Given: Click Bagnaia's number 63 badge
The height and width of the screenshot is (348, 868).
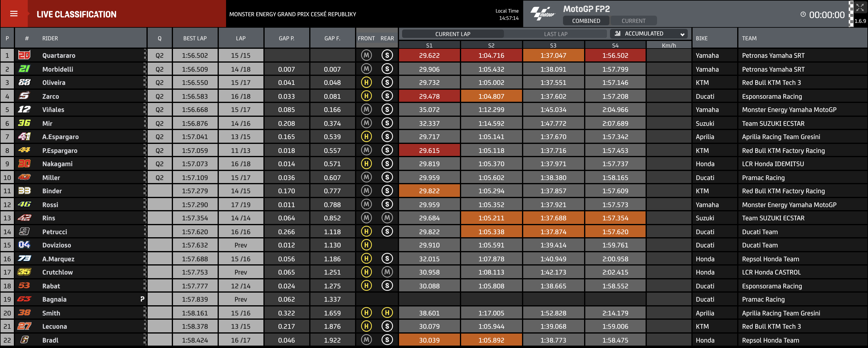Looking at the screenshot, I should click(x=24, y=299).
